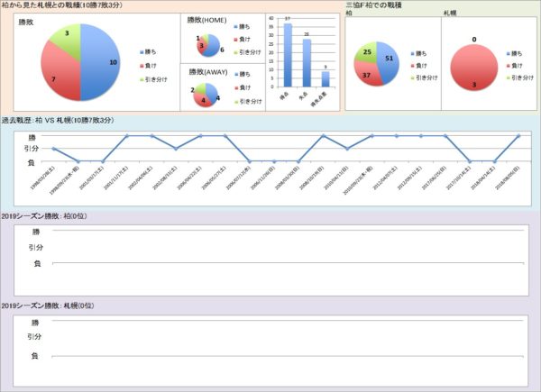Click 勝ち legend entry in HOME chart
The height and width of the screenshot is (392, 541).
[x=242, y=26]
